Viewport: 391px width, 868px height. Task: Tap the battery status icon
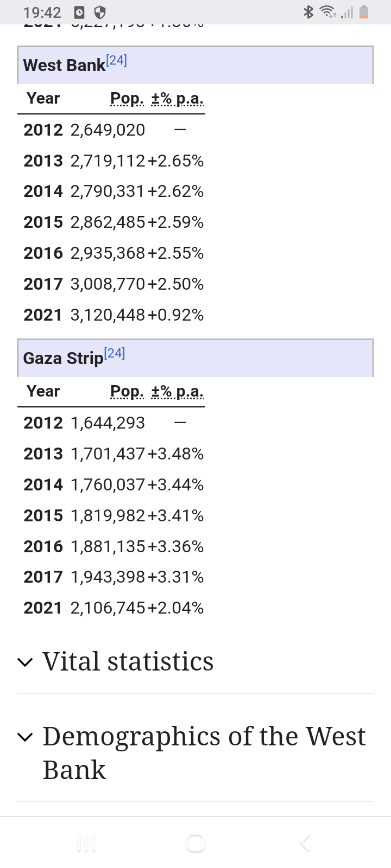click(x=364, y=12)
